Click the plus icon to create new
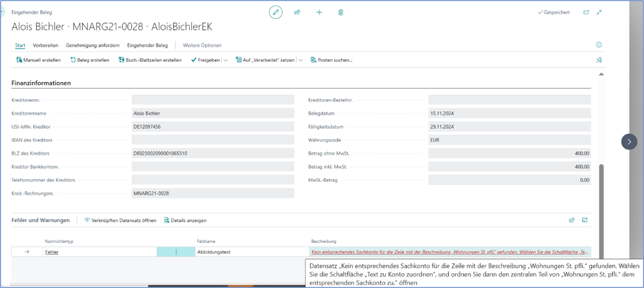 tap(319, 12)
